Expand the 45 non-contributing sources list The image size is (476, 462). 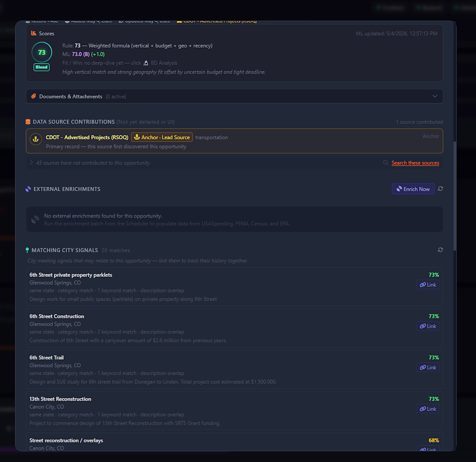(31, 163)
